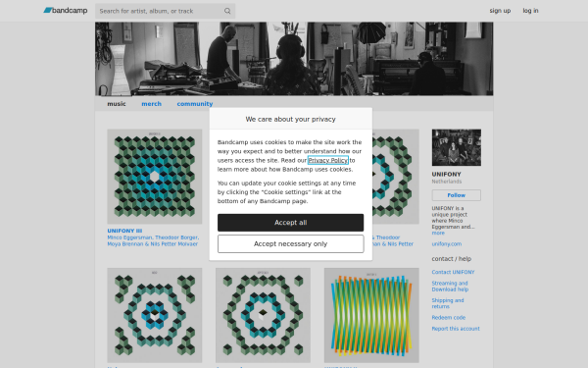Expand the bio with the more link
The width and height of the screenshot is (588, 368).
pyautogui.click(x=438, y=234)
